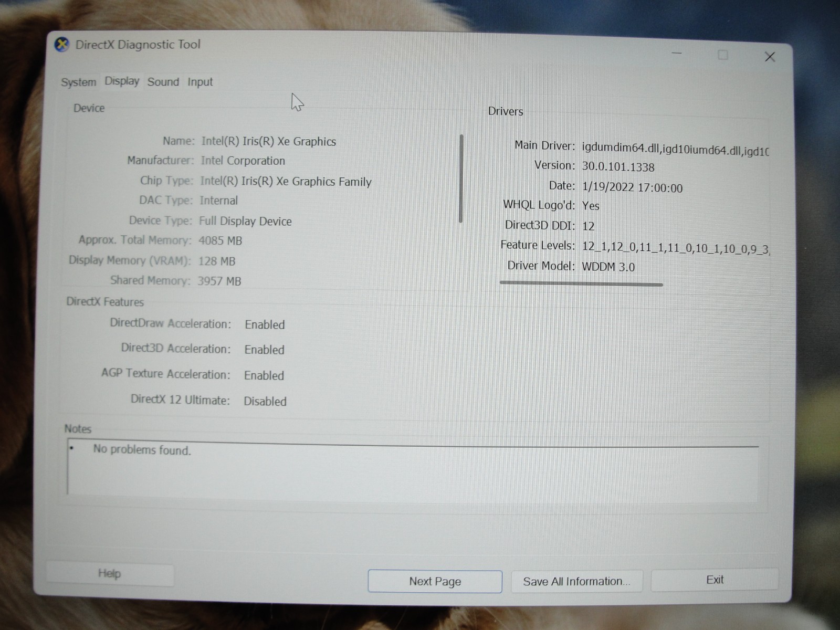The width and height of the screenshot is (840, 630).
Task: Click the Help button
Action: pos(109,573)
